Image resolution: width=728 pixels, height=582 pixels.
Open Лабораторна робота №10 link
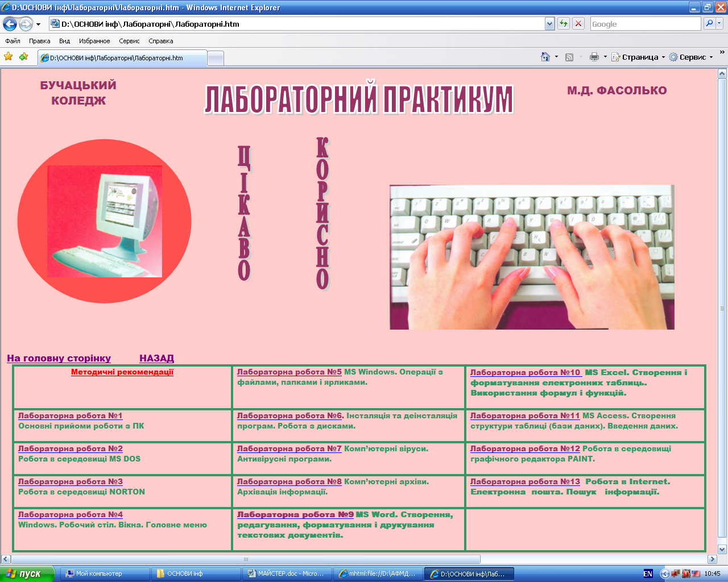click(x=526, y=372)
